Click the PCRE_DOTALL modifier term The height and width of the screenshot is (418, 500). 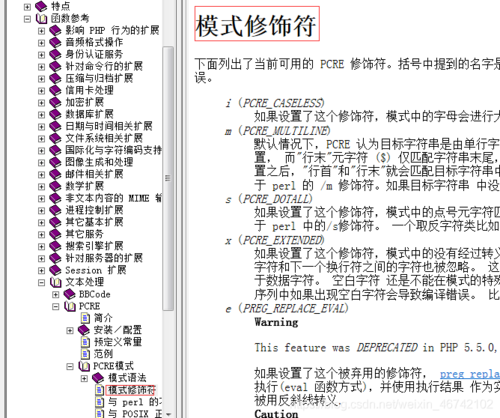tap(277, 199)
